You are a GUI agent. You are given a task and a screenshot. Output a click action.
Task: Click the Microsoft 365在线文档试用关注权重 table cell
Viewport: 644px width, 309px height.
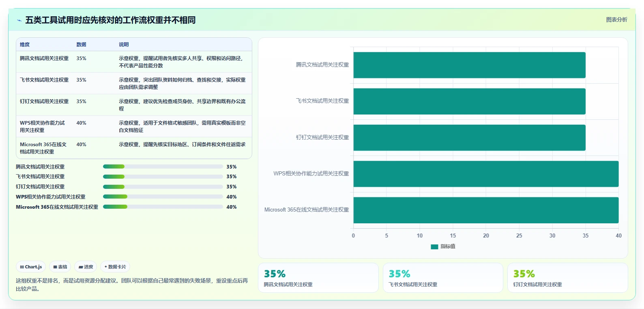coord(43,148)
